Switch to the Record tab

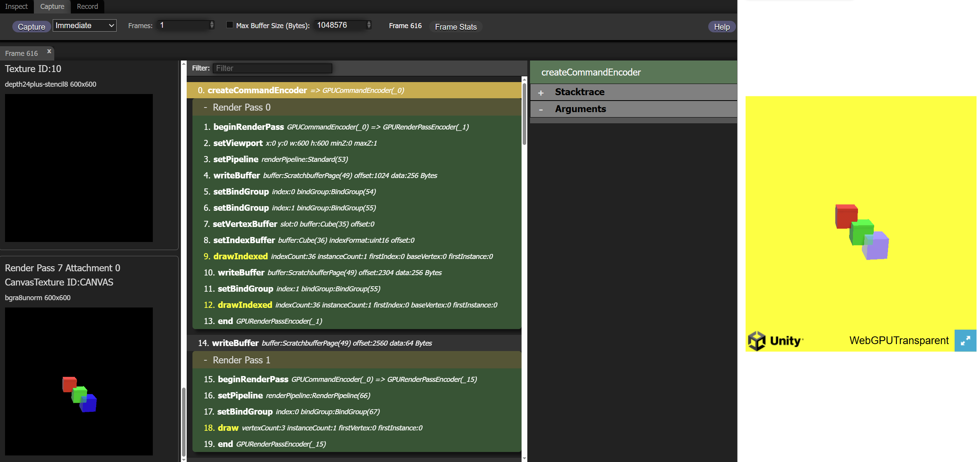click(87, 7)
